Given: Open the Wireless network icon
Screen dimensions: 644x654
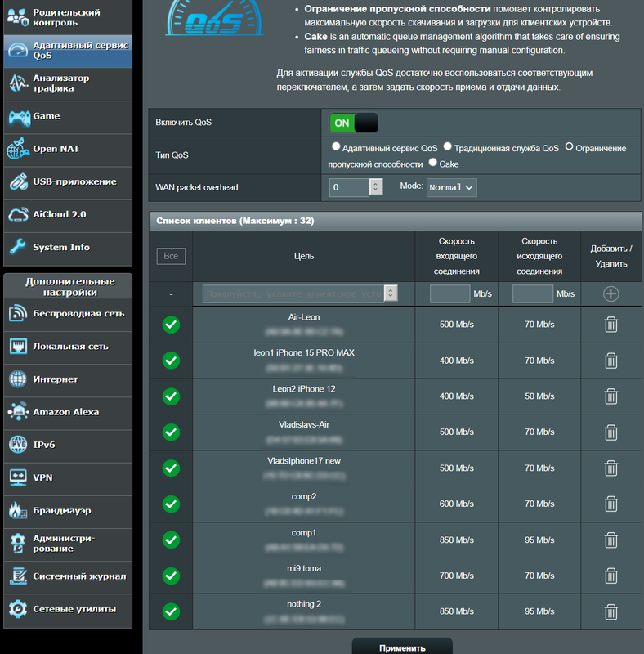Looking at the screenshot, I should click(18, 313).
